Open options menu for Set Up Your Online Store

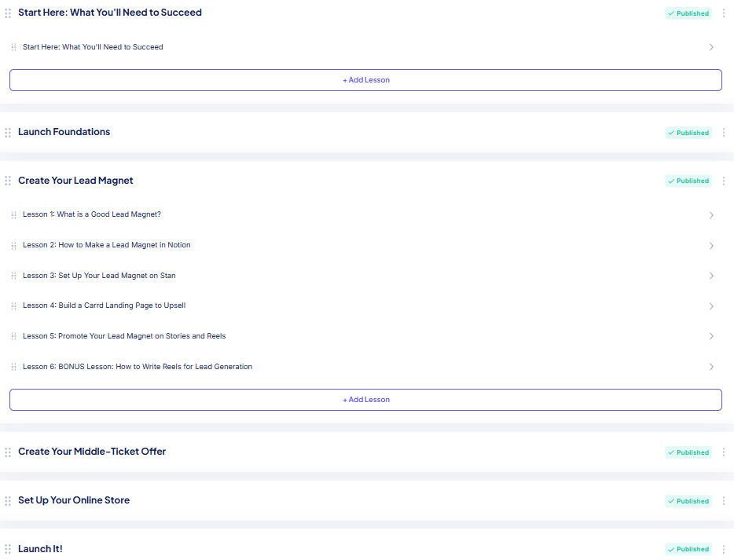coord(724,501)
